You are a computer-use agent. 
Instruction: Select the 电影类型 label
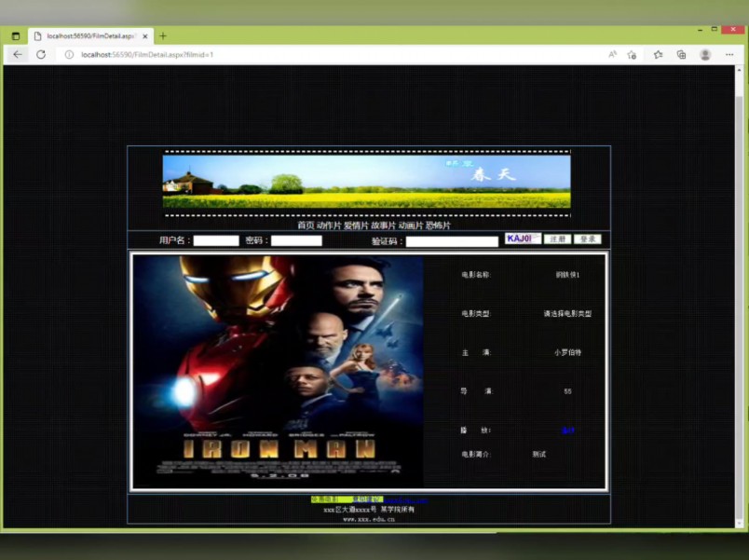tap(476, 314)
